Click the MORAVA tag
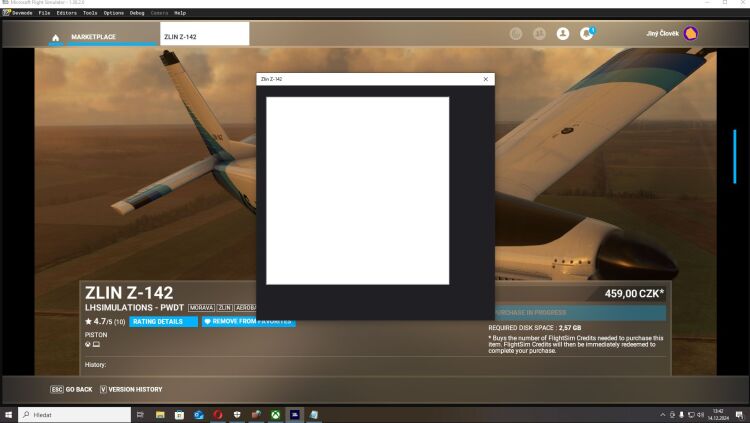 pos(201,308)
